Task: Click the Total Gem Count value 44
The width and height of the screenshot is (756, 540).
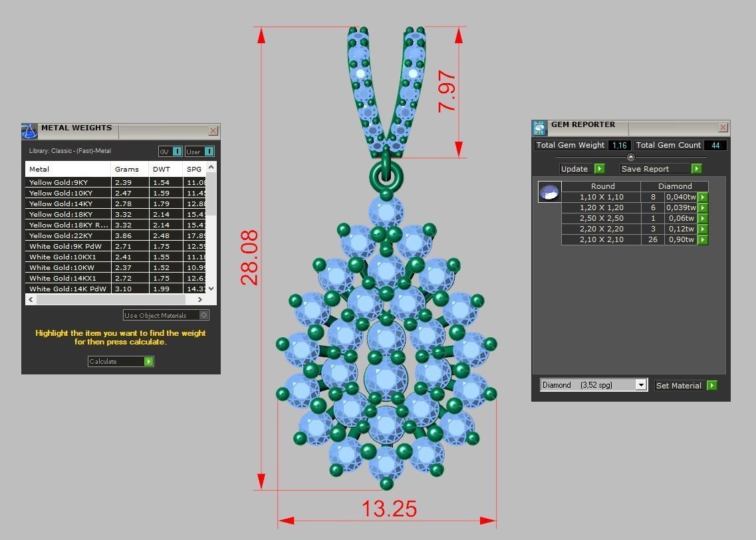Action: point(715,145)
